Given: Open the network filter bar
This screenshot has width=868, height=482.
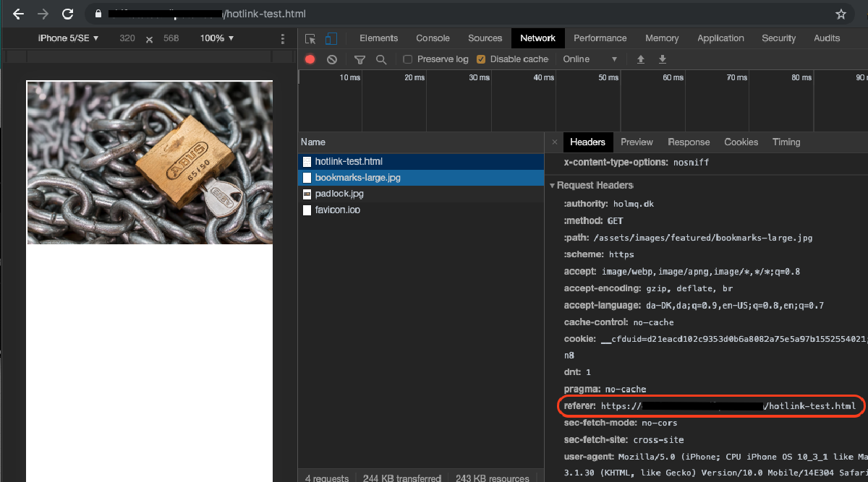Looking at the screenshot, I should [359, 59].
